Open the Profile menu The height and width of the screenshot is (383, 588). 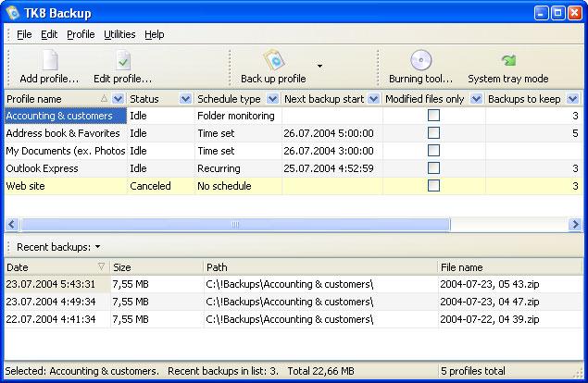81,34
